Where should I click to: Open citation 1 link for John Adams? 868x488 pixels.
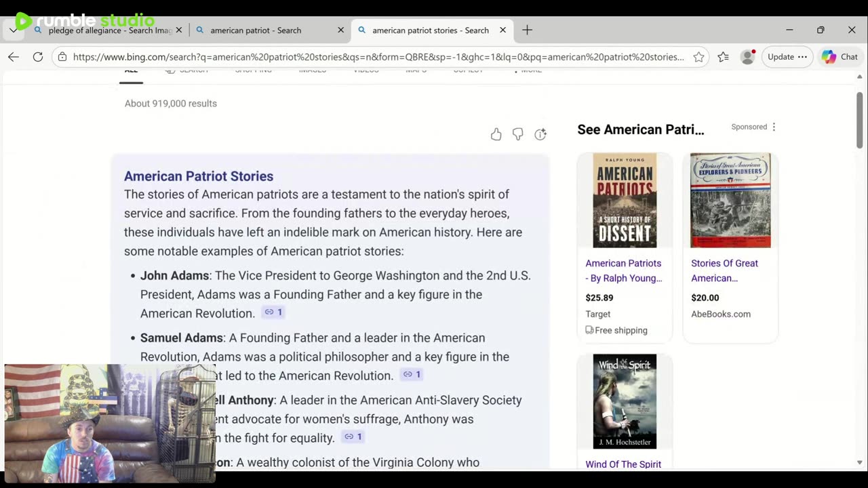click(274, 312)
